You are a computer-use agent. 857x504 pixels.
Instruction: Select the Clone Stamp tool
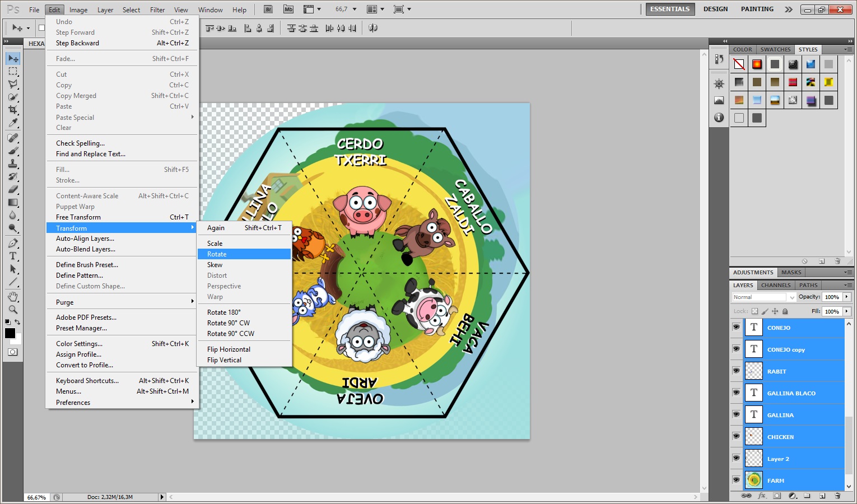pyautogui.click(x=13, y=164)
